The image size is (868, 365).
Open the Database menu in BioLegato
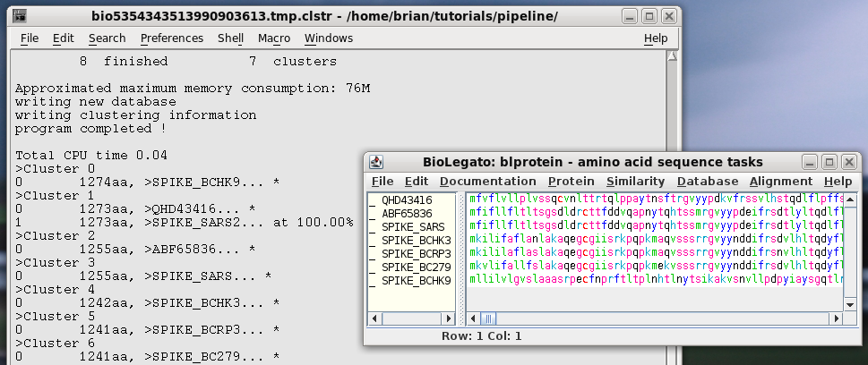tap(707, 182)
